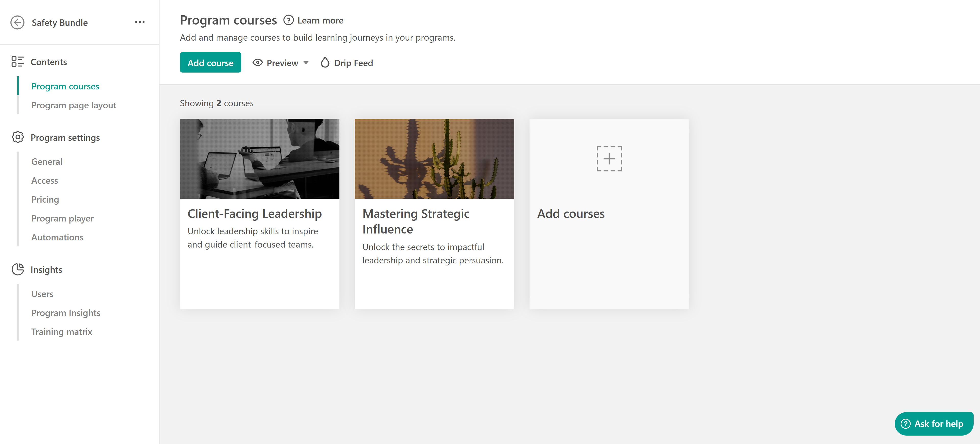The width and height of the screenshot is (980, 444).
Task: Click the Insights pie chart icon
Action: point(18,269)
